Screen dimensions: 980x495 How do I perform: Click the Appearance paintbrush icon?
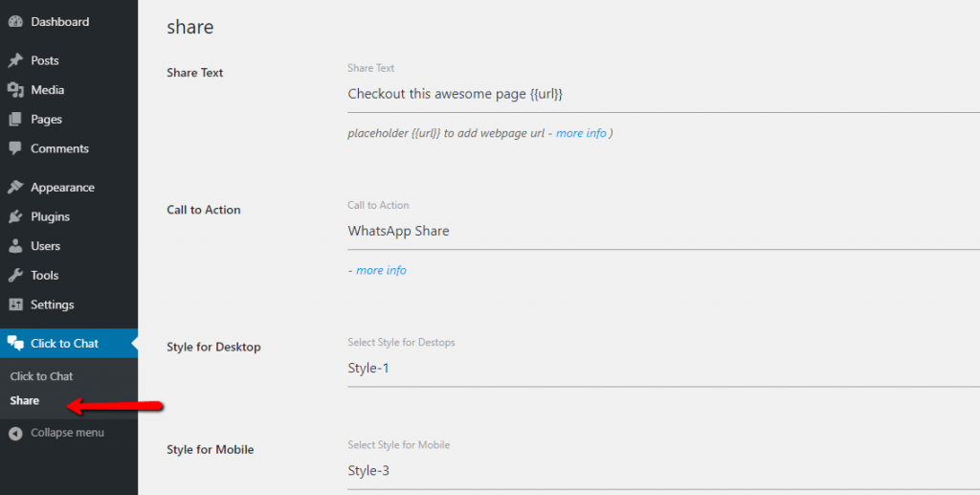[15, 188]
